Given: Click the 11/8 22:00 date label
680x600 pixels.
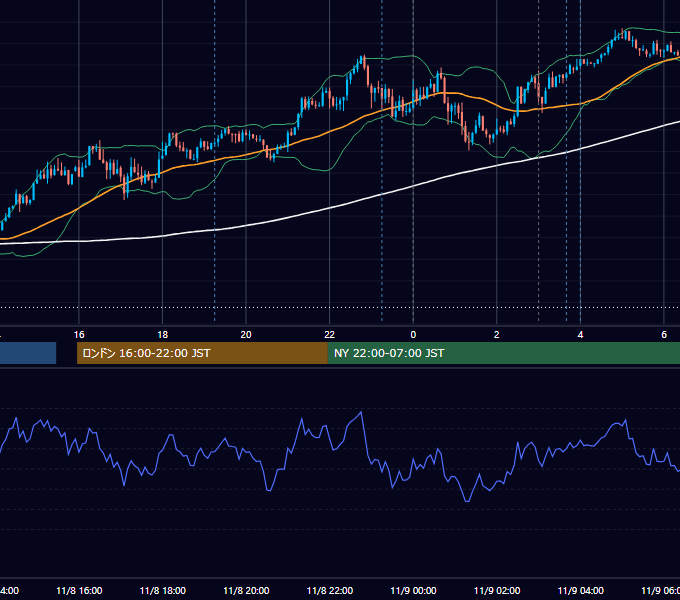Looking at the screenshot, I should [330, 591].
